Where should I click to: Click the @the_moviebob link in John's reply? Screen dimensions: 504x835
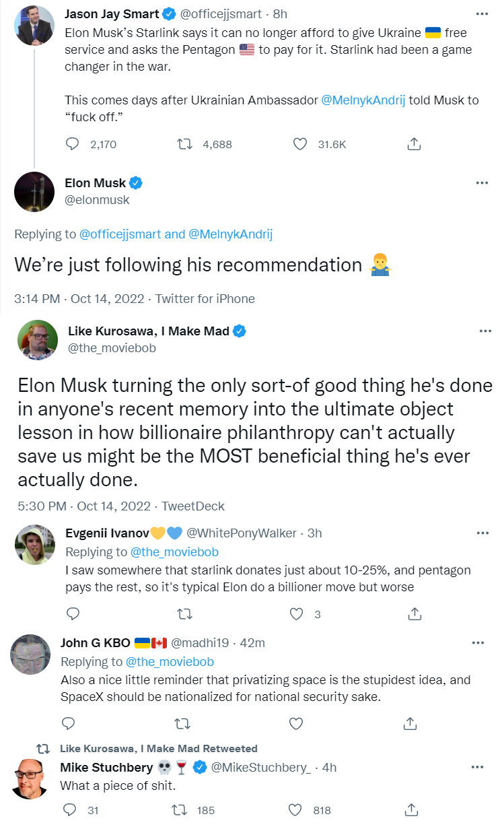170,661
